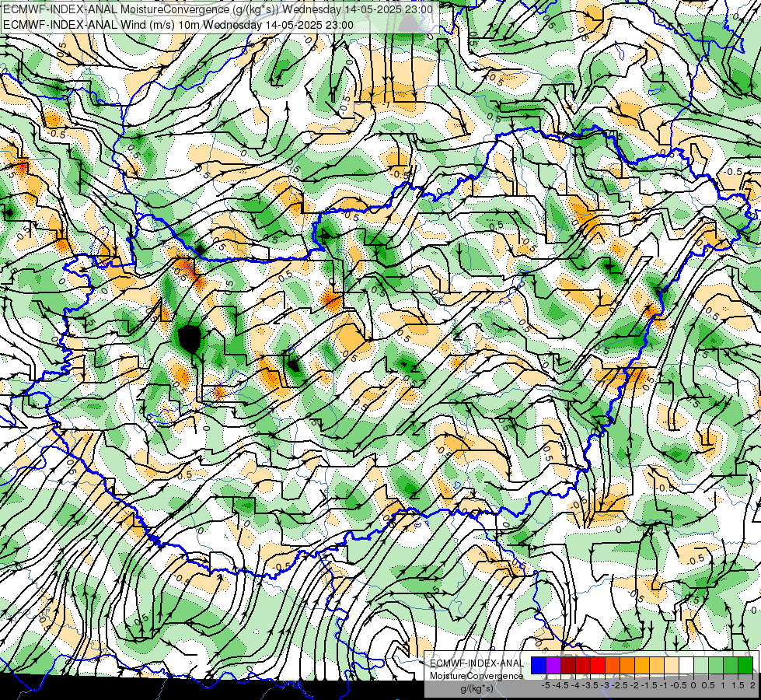The image size is (761, 700).
Task: Select the pale peach swatch for -1 to -0.5
Action: point(672,665)
